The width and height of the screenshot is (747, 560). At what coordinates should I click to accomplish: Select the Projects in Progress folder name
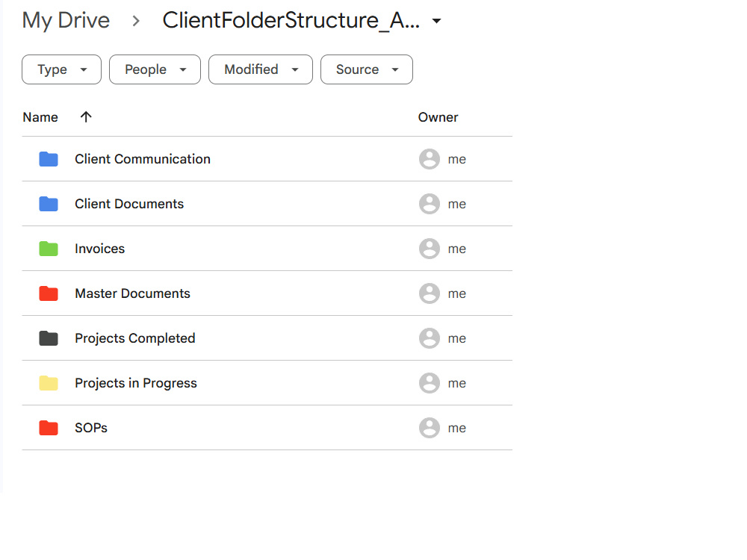click(x=136, y=383)
